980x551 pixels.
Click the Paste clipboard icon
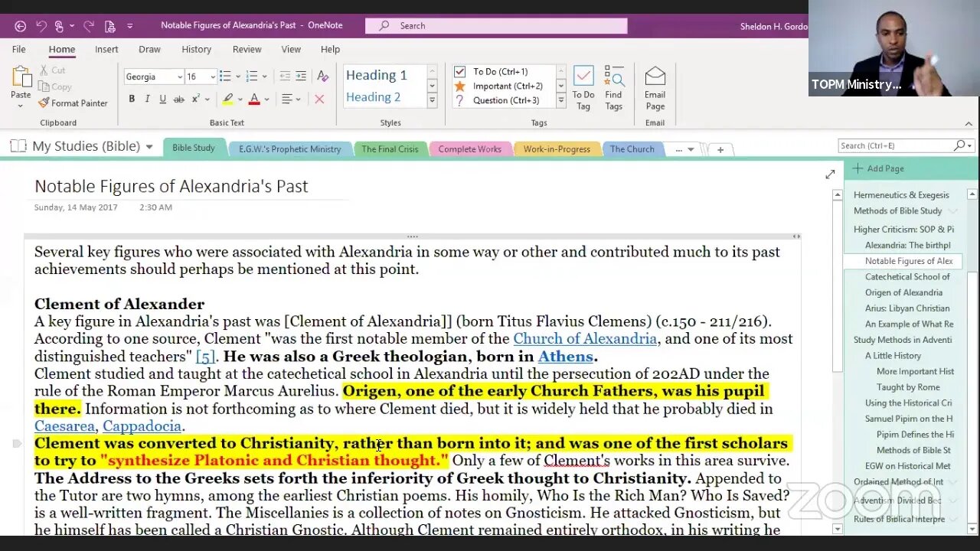click(21, 77)
